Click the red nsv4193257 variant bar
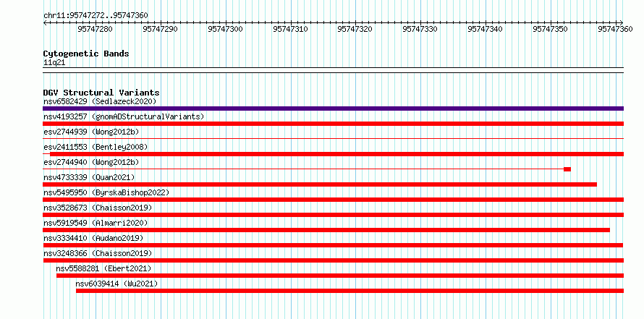Image resolution: width=644 pixels, height=319 pixels. coord(333,124)
